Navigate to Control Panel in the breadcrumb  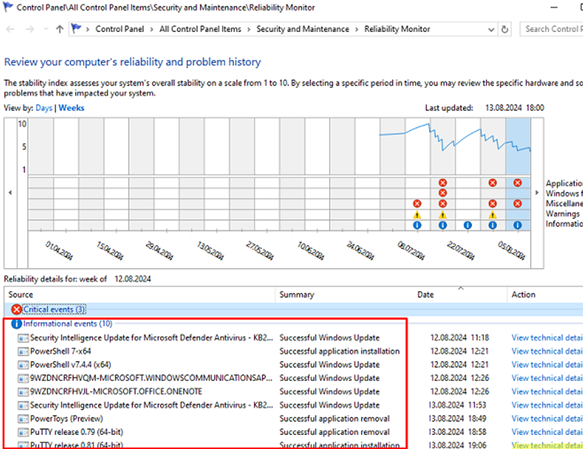[119, 29]
